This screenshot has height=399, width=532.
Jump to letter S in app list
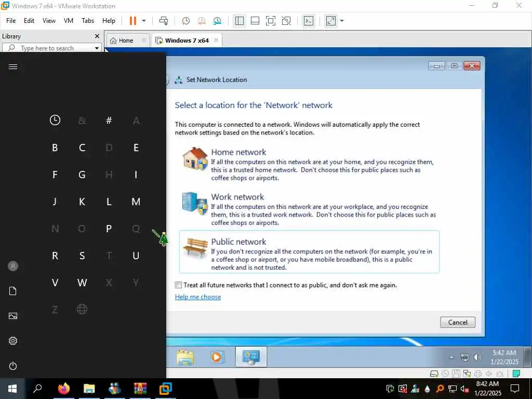[82, 256]
